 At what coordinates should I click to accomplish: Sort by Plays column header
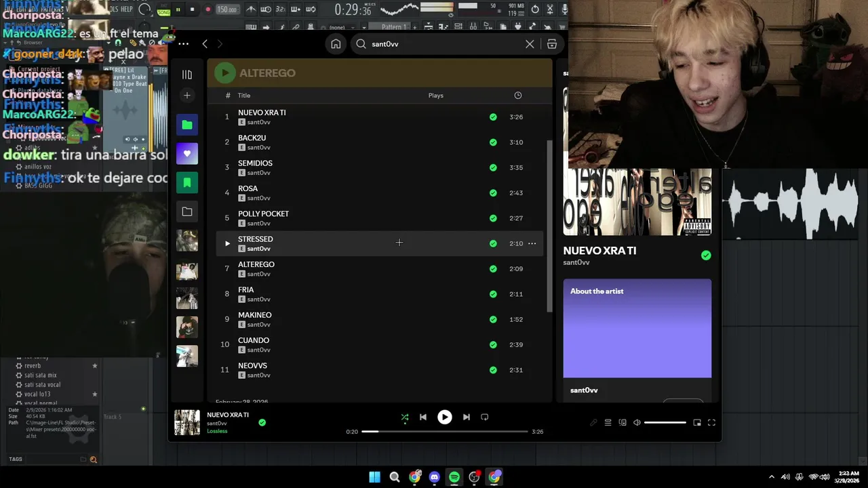[436, 96]
